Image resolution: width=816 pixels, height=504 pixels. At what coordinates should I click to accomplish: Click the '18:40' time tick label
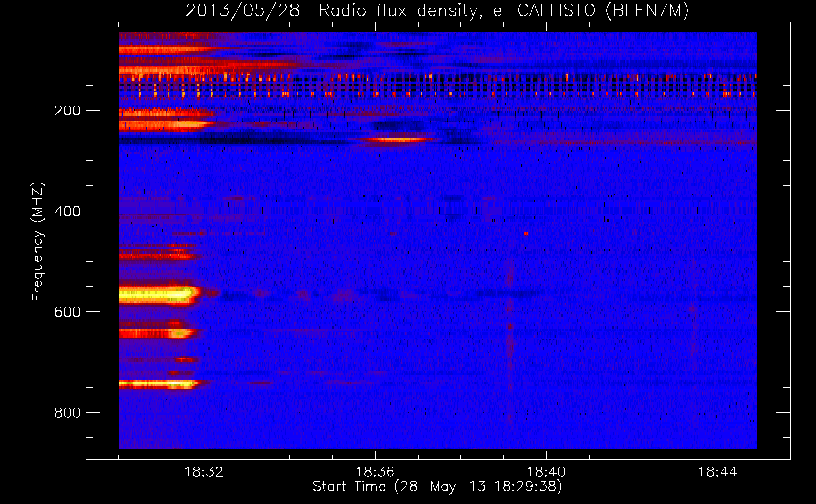point(546,472)
